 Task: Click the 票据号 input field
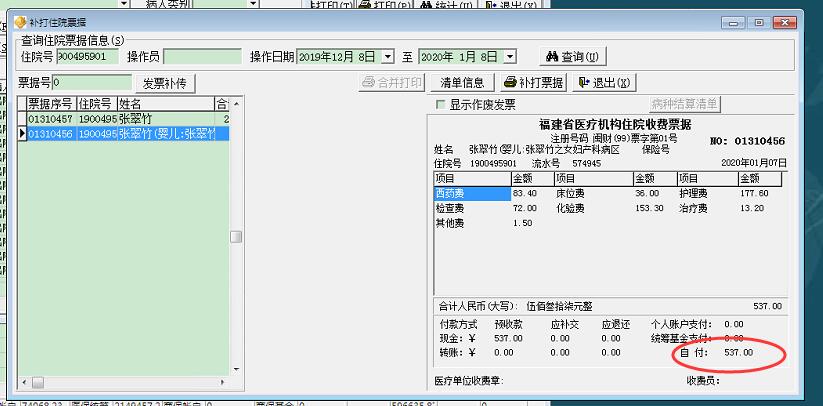point(92,82)
